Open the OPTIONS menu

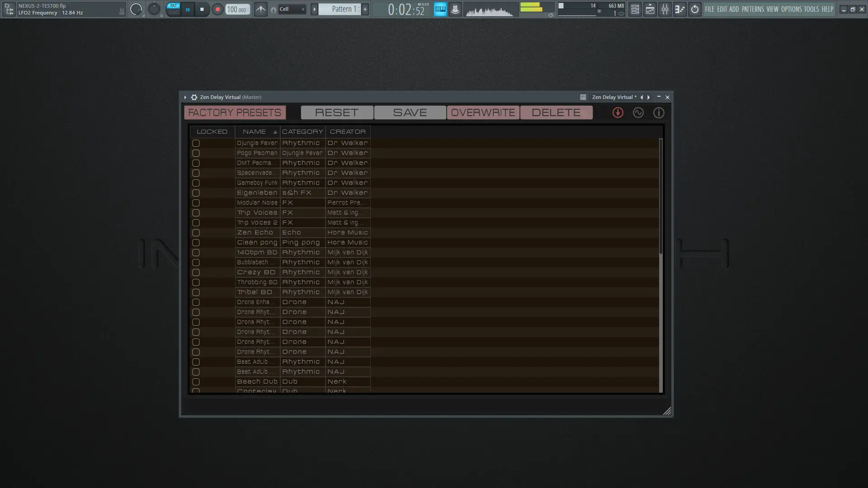(x=791, y=9)
